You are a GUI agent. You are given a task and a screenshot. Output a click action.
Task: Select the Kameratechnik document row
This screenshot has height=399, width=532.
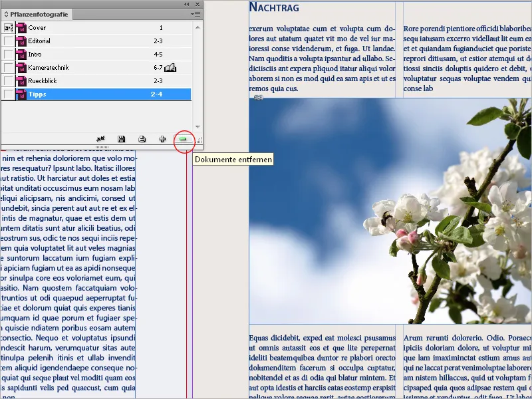click(x=96, y=68)
